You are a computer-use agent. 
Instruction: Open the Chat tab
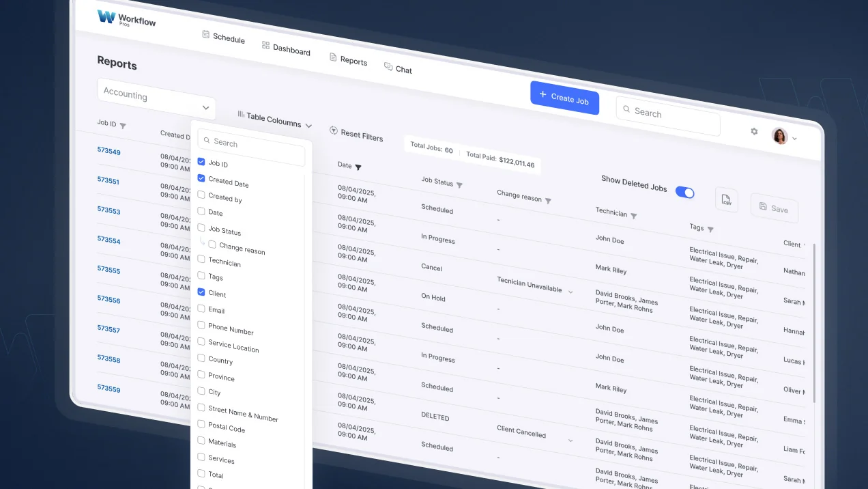(x=398, y=68)
